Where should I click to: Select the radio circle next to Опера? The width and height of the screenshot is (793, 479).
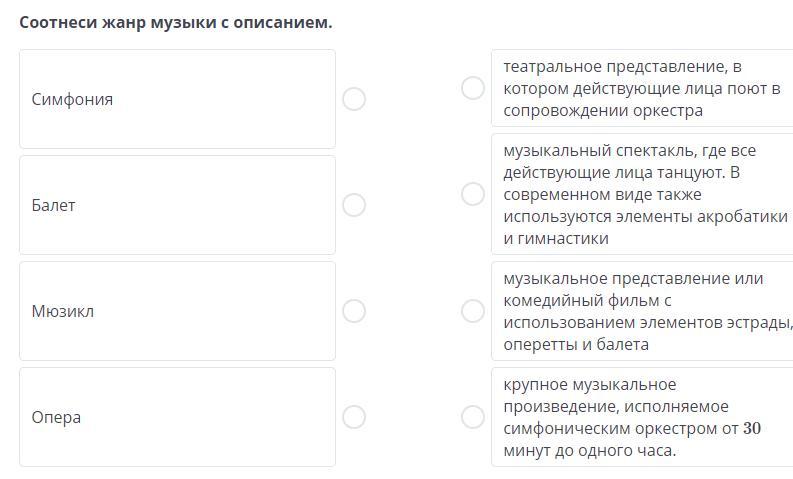pyautogui.click(x=354, y=417)
